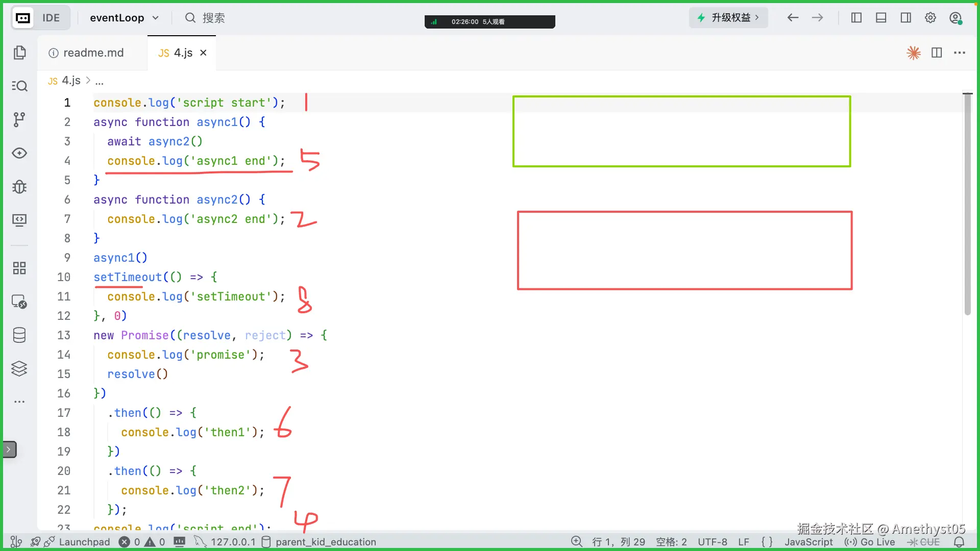Split the editor to the right
The image size is (980, 551).
pos(937,53)
